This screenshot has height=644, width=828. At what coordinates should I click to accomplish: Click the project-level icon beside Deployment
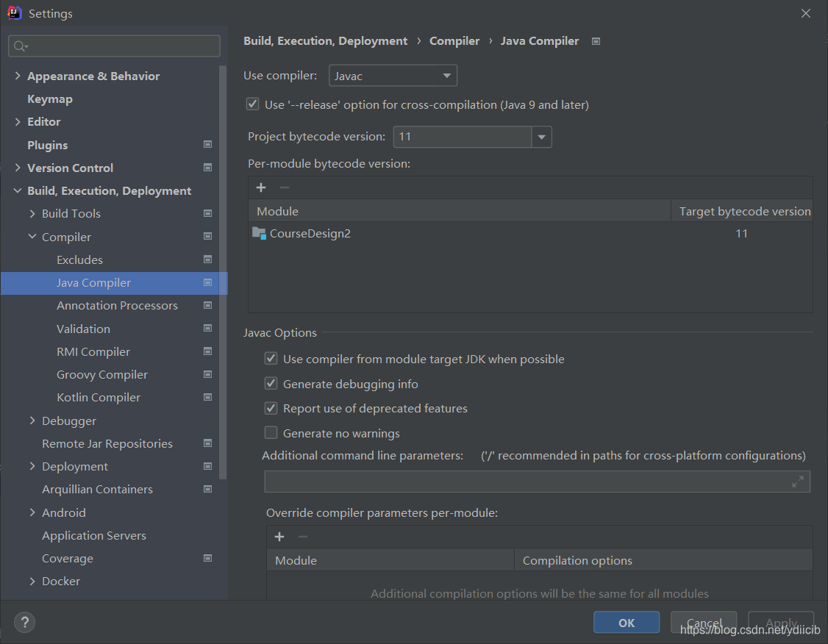coord(207,466)
